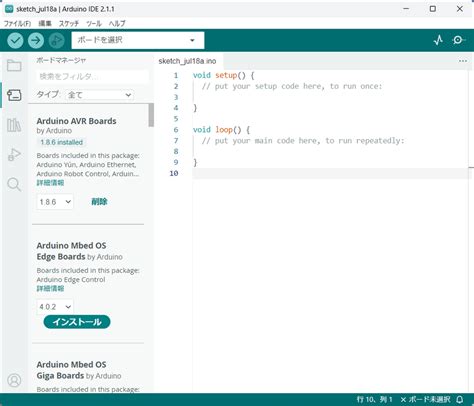Screen dimensions: 474x406
Task: Start debugging with the debug icon
Action: [x=57, y=41]
